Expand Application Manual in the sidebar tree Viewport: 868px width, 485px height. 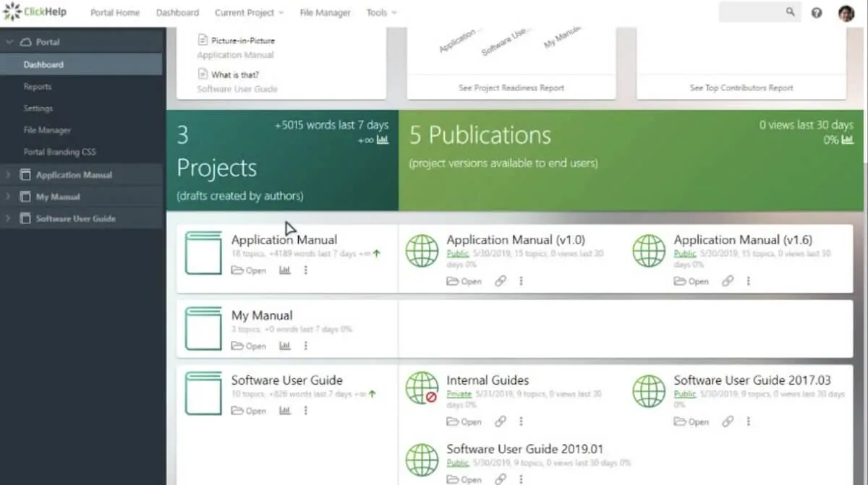point(8,175)
